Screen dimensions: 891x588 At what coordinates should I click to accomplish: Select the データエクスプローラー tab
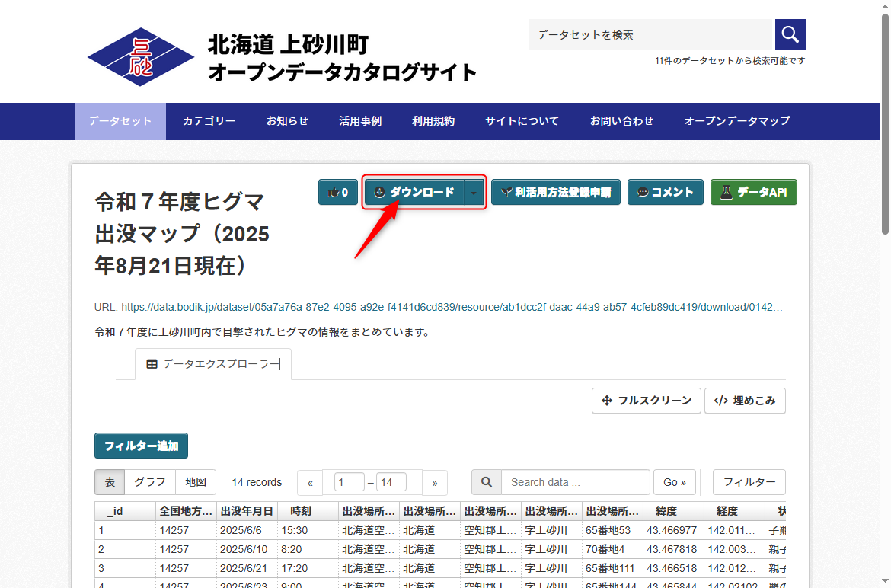(x=213, y=364)
